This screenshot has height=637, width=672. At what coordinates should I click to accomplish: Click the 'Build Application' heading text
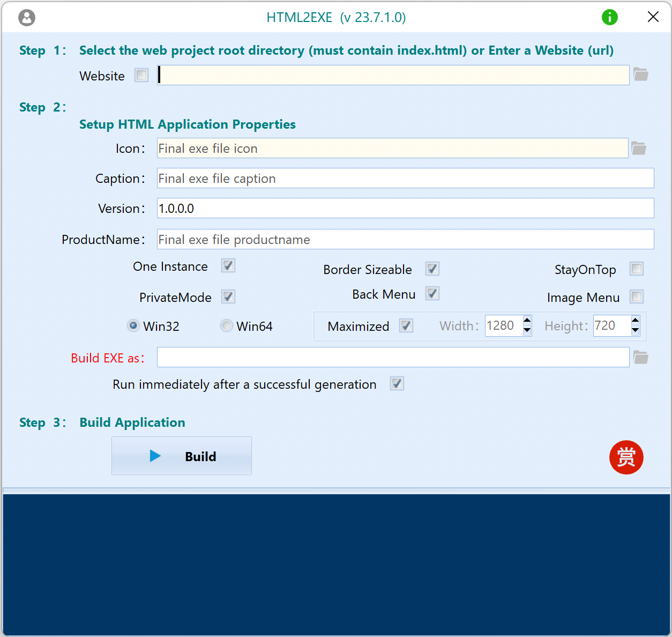point(132,423)
